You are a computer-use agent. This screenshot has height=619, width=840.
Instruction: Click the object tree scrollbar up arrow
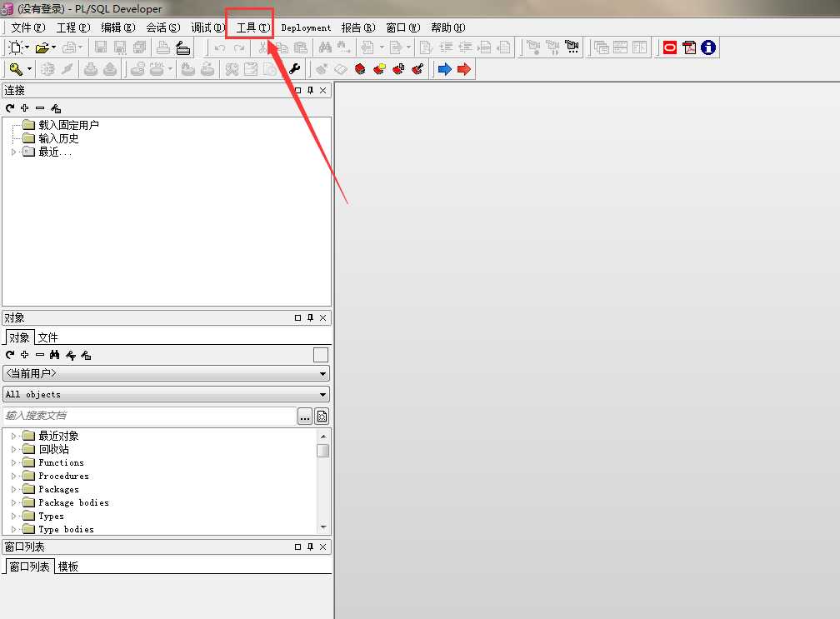[323, 436]
